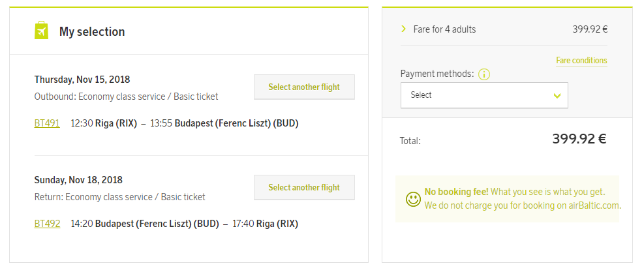Click the bold Total amount 399.92 €
644x270 pixels.
tap(579, 139)
